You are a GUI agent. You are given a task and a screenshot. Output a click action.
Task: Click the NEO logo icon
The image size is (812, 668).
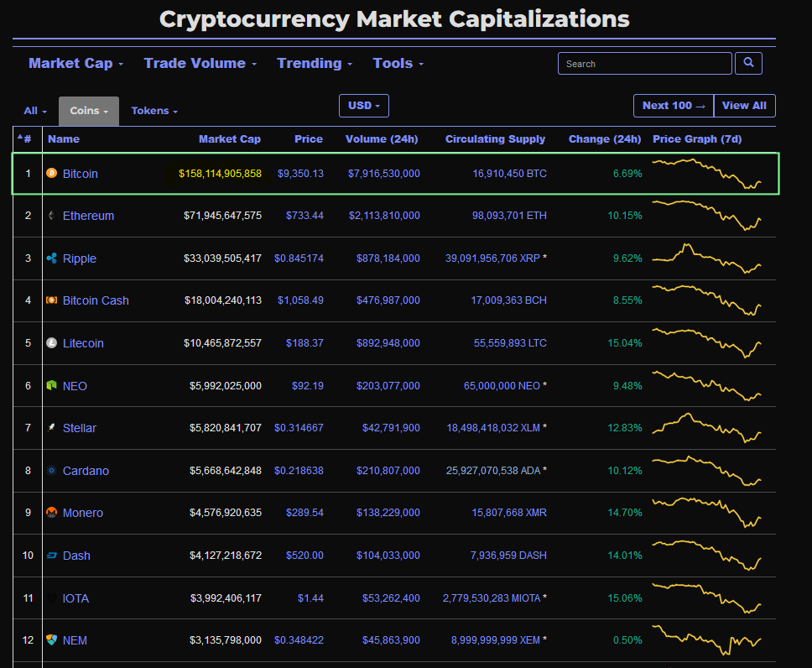[x=52, y=385]
